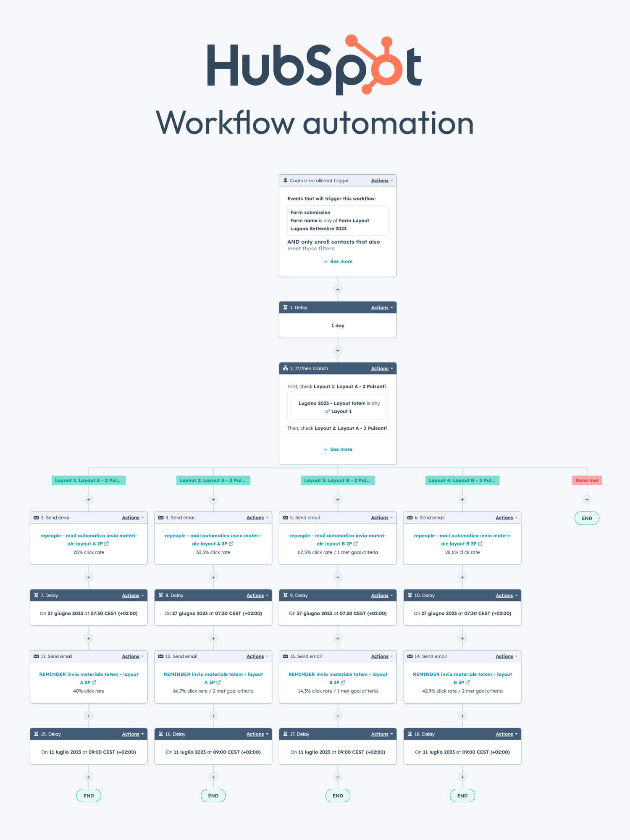Open Actions dropdown on 6. Send email
The height and width of the screenshot is (840, 630).
pyautogui.click(x=507, y=517)
